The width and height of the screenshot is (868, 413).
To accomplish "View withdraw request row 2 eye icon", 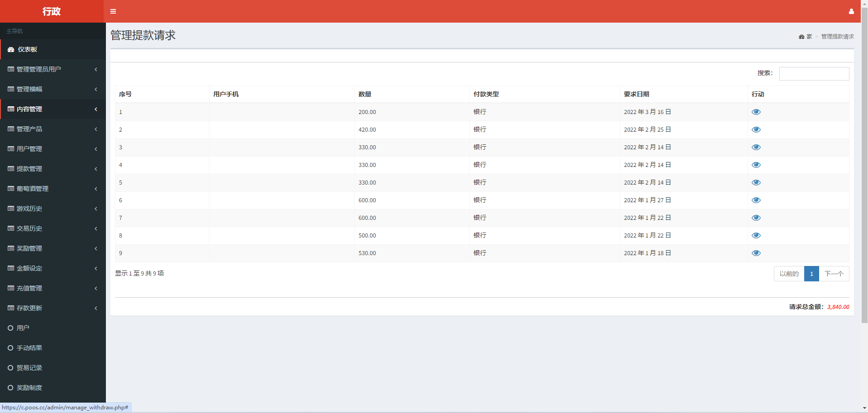I will 756,129.
